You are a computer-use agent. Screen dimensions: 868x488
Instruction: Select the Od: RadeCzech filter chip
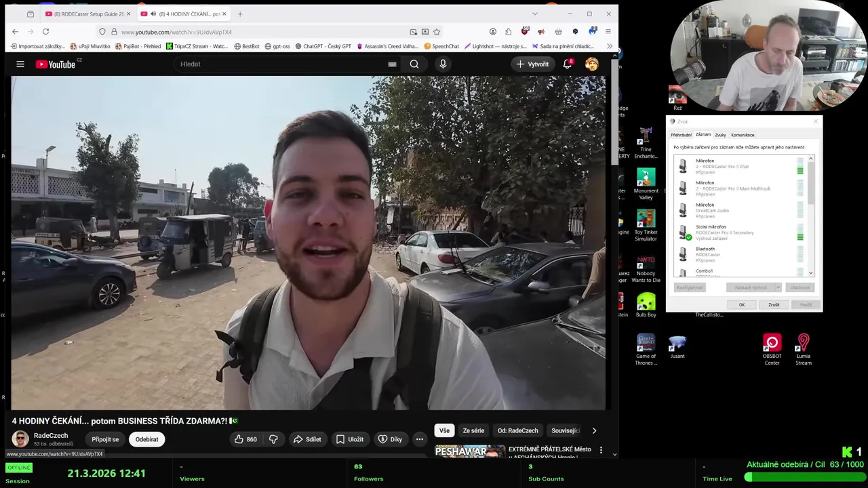pyautogui.click(x=517, y=430)
